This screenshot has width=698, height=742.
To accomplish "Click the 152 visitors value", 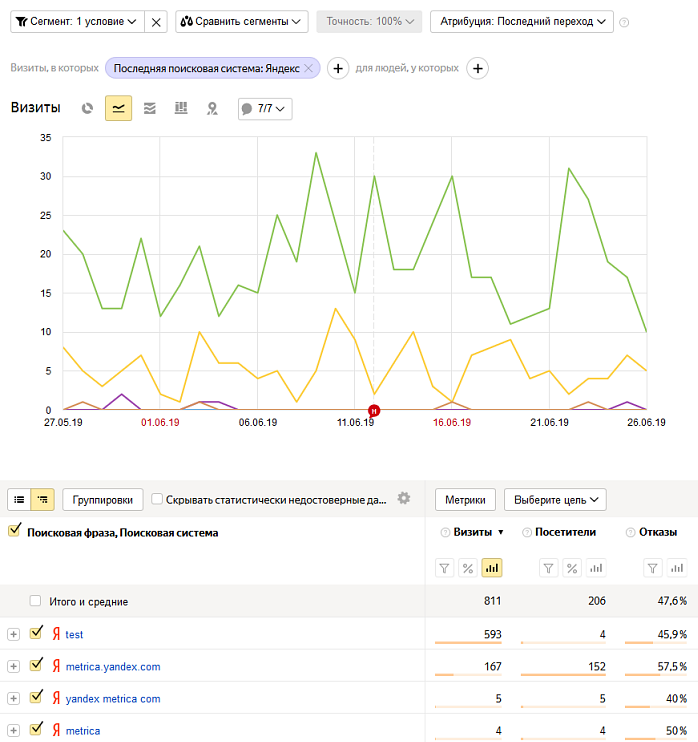I will point(597,667).
